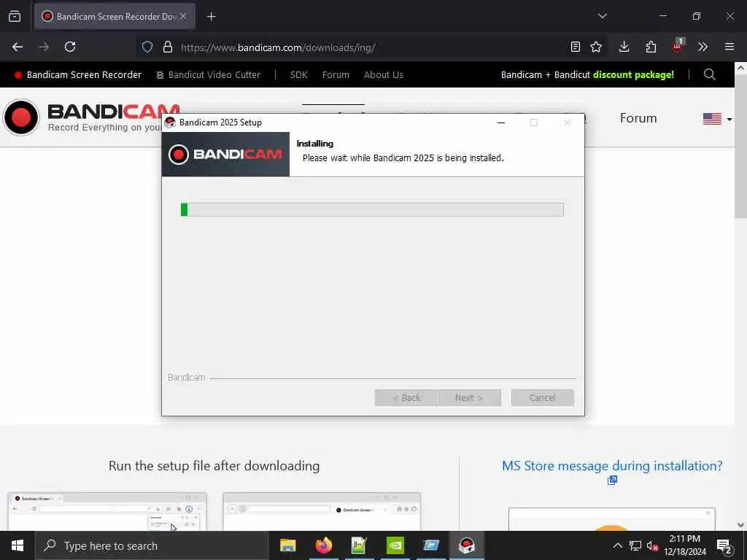
Task: Open the NVIDIA taskbar icon
Action: pos(395,545)
